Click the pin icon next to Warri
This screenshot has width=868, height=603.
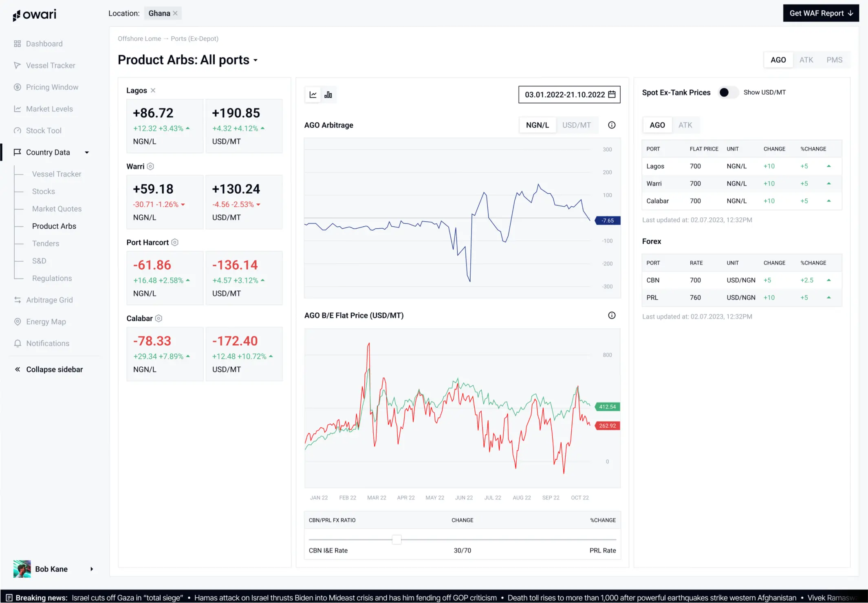tap(150, 166)
